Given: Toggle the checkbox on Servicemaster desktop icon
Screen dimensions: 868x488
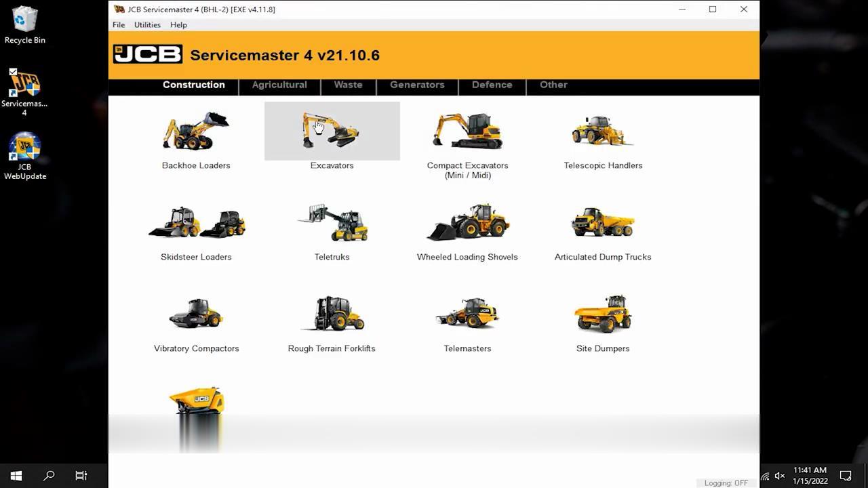Looking at the screenshot, I should (x=13, y=72).
